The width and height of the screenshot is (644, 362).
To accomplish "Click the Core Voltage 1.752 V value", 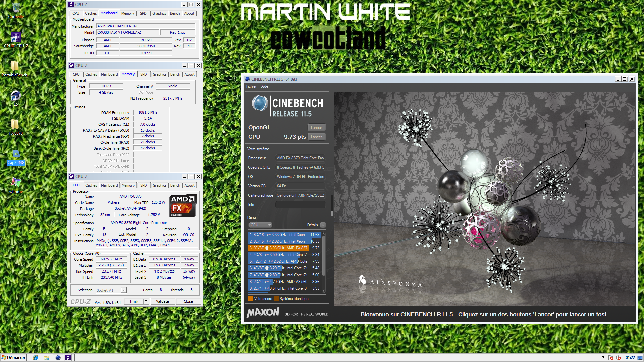I will click(154, 215).
